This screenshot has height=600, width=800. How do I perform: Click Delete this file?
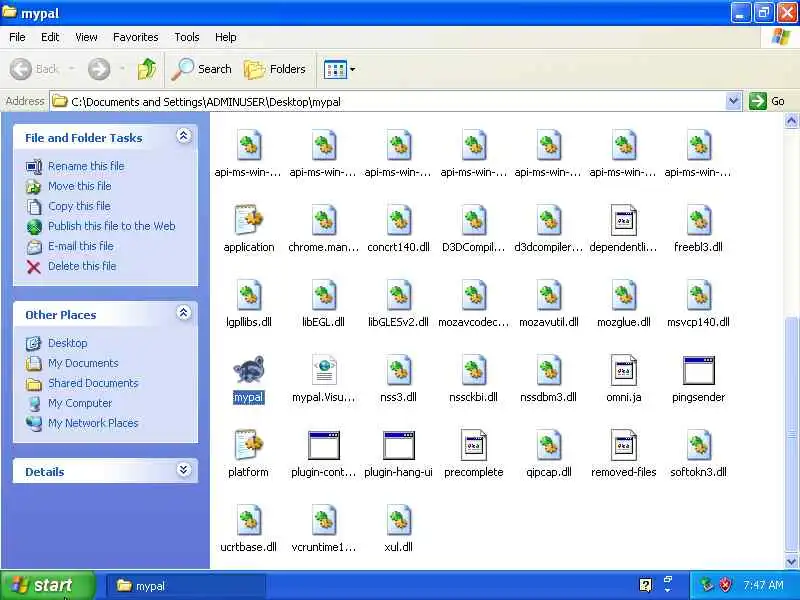(x=82, y=266)
